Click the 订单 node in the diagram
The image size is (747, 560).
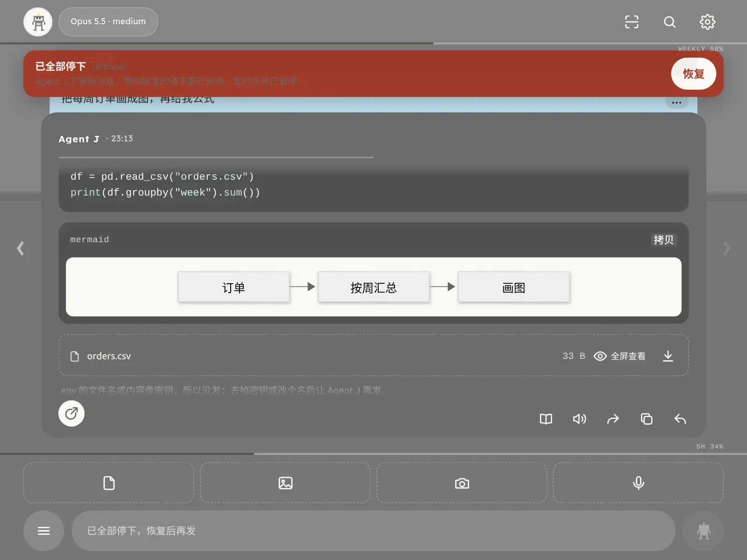233,287
